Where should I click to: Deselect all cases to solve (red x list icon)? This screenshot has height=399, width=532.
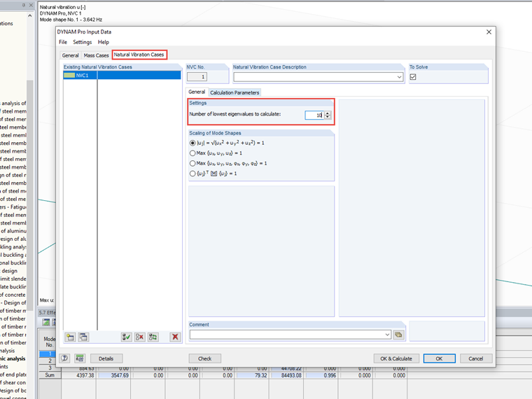point(139,337)
